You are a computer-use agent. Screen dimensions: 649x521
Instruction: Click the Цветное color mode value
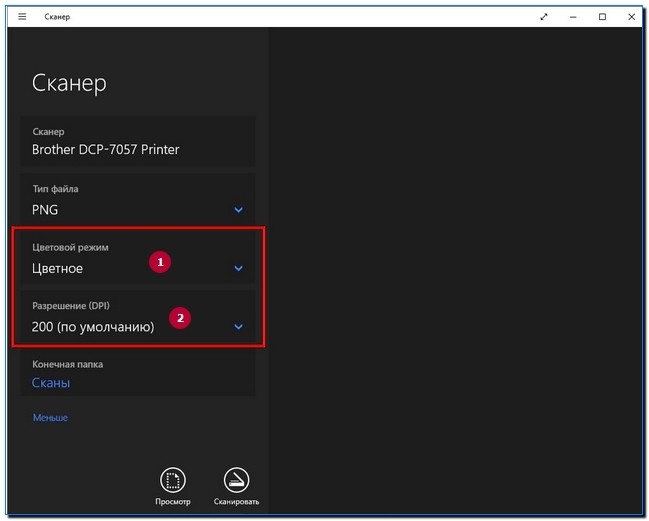tap(58, 268)
